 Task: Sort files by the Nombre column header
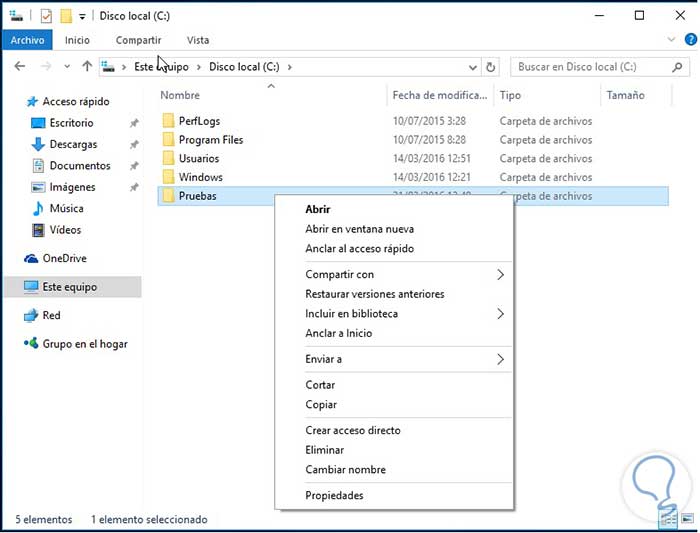click(x=181, y=96)
